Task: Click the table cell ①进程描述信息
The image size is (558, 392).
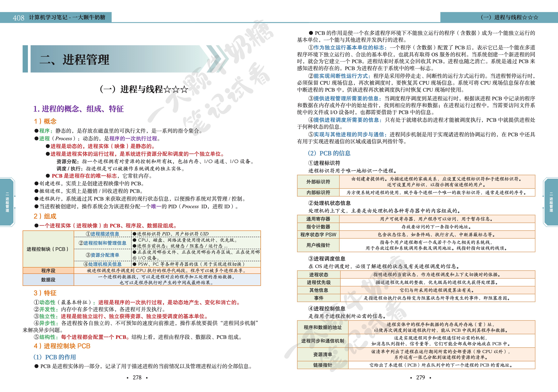Action: [x=103, y=234]
